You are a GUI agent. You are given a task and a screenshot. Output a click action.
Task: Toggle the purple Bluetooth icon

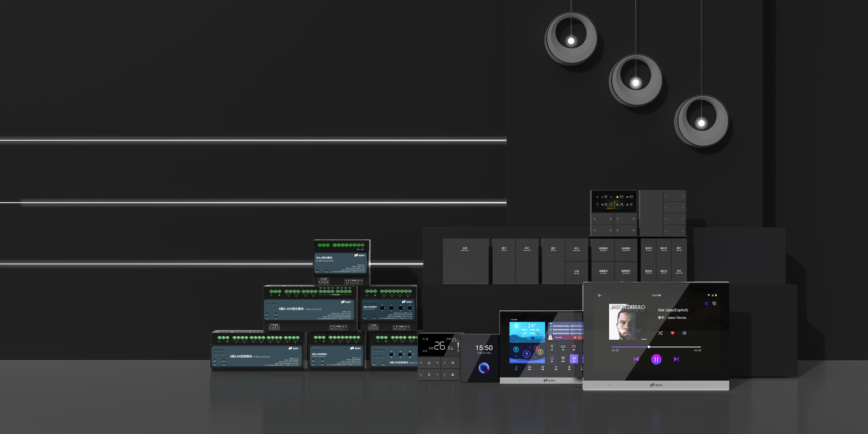705,303
